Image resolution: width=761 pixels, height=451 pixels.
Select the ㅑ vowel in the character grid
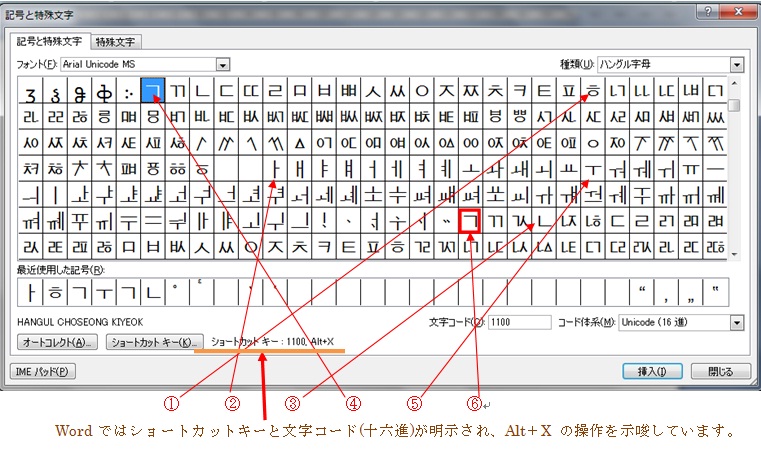click(324, 169)
